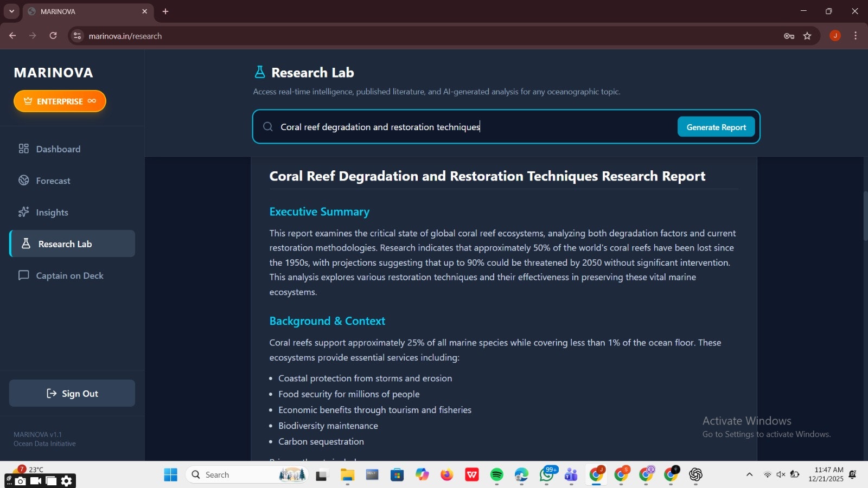868x488 pixels.
Task: Open the Research Lab flask icon in sidebar
Action: [x=24, y=243]
